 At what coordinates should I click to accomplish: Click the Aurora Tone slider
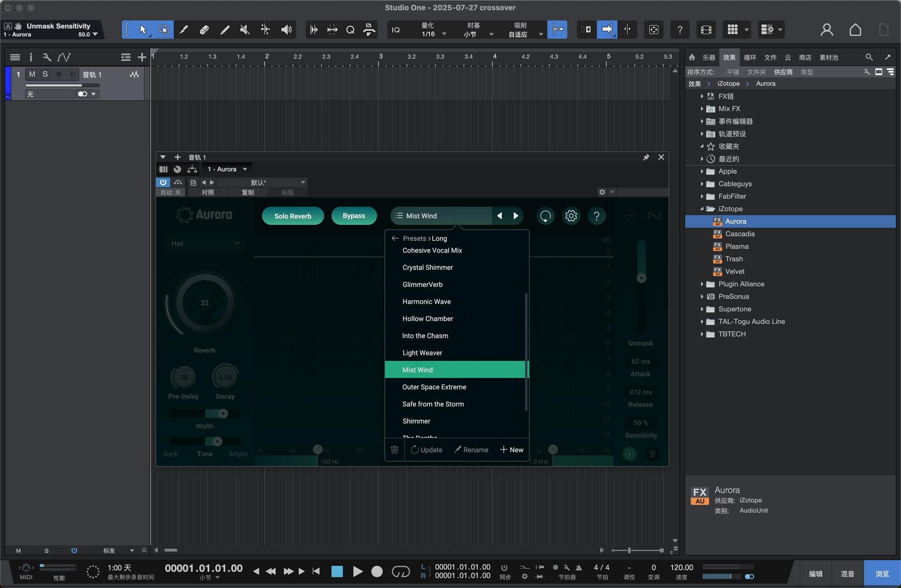pos(205,441)
